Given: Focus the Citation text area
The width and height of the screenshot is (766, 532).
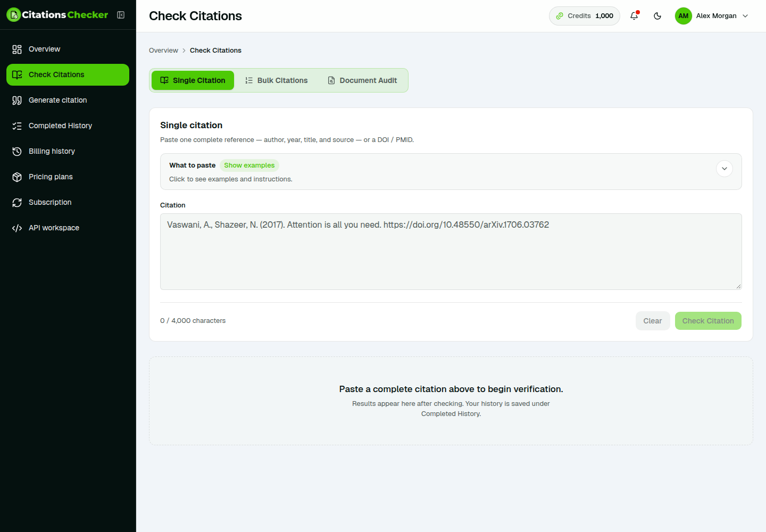Looking at the screenshot, I should [451, 252].
